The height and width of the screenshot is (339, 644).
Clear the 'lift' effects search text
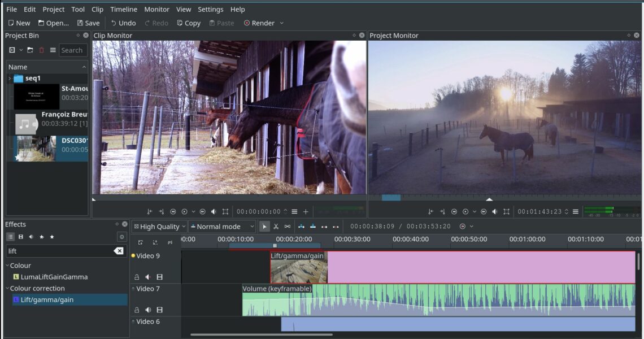[119, 251]
